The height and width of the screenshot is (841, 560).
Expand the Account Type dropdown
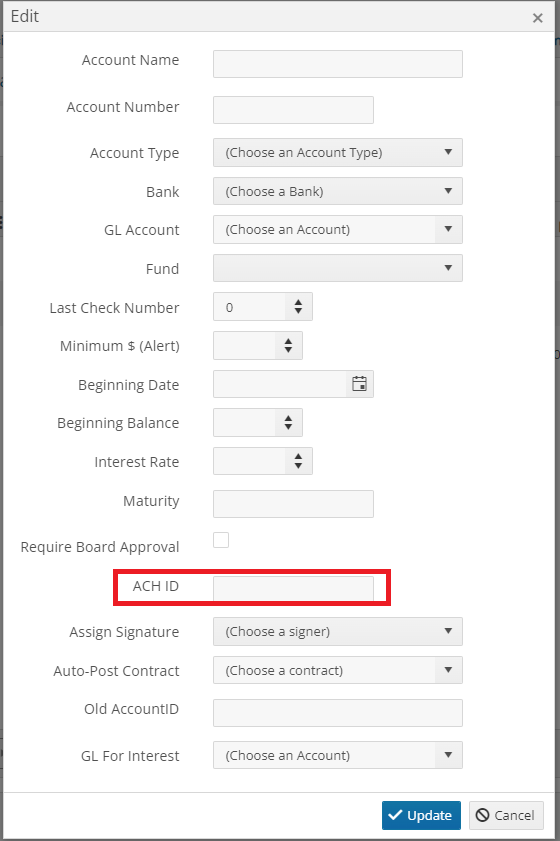click(338, 152)
